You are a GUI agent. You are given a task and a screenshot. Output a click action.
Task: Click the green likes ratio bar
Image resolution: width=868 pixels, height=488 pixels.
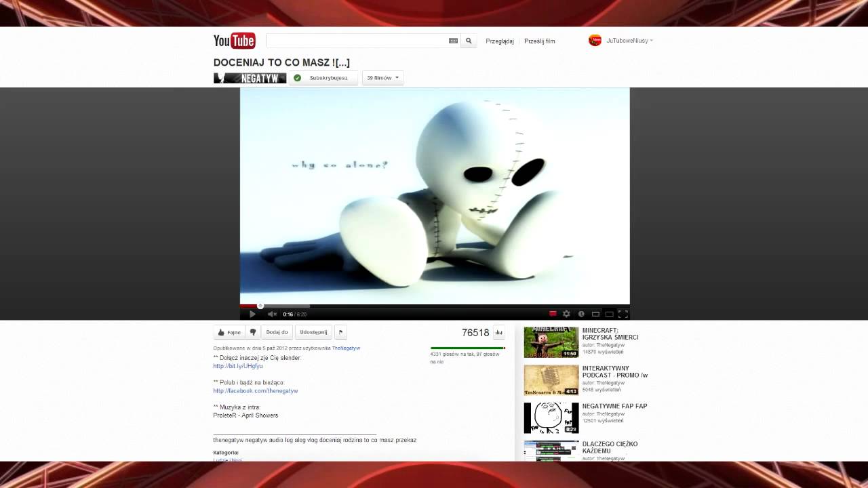point(468,348)
